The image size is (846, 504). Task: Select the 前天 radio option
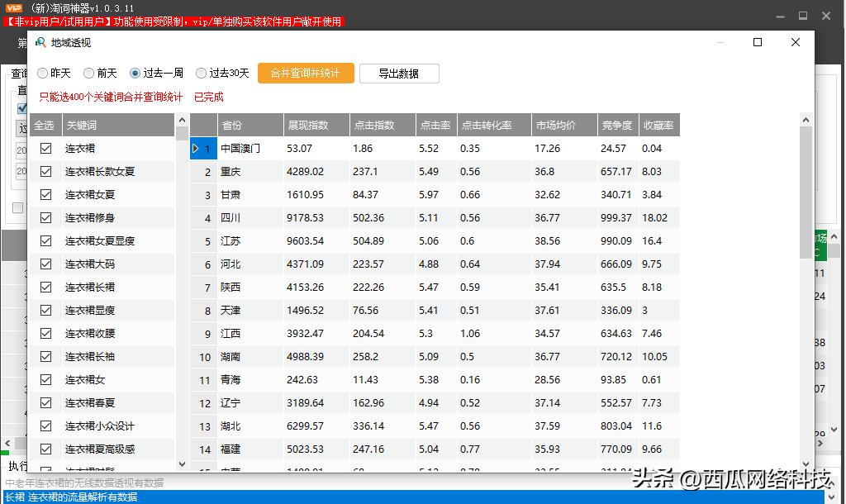pos(89,74)
